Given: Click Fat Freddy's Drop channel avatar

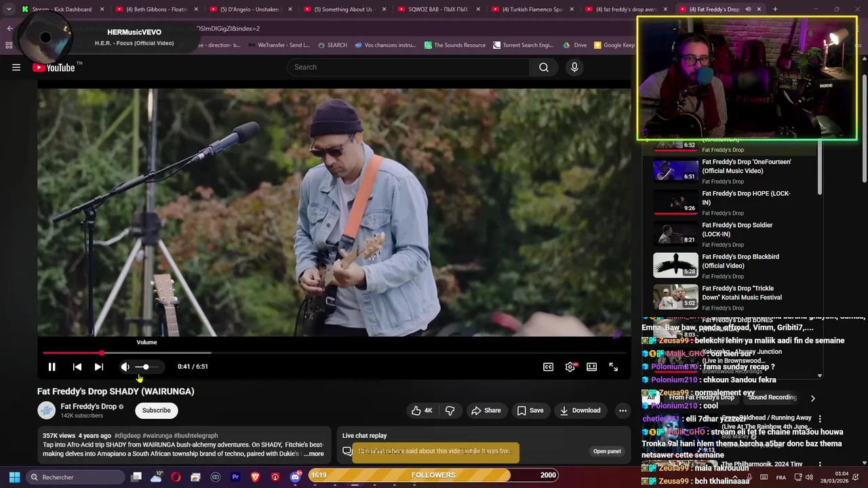Looking at the screenshot, I should (46, 410).
